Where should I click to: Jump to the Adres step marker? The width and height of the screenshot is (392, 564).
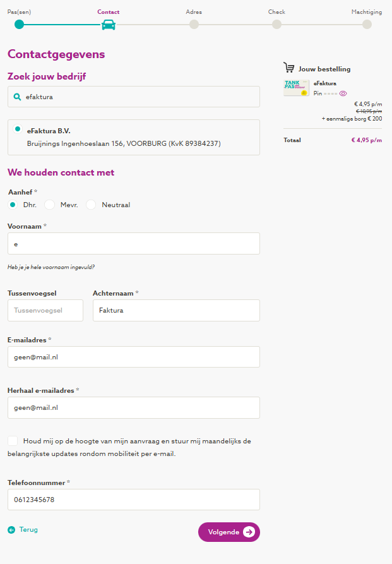pos(194,25)
